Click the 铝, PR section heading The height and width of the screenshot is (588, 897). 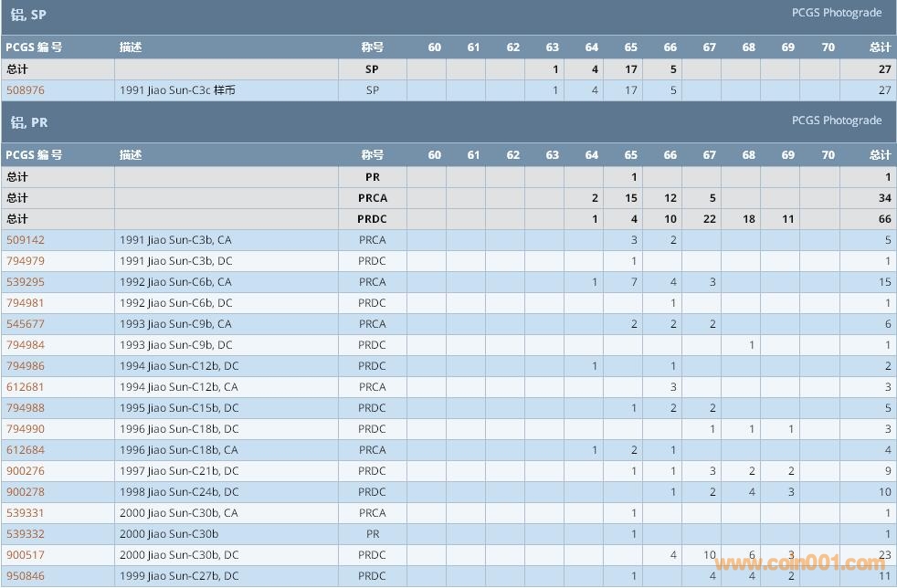pyautogui.click(x=29, y=122)
